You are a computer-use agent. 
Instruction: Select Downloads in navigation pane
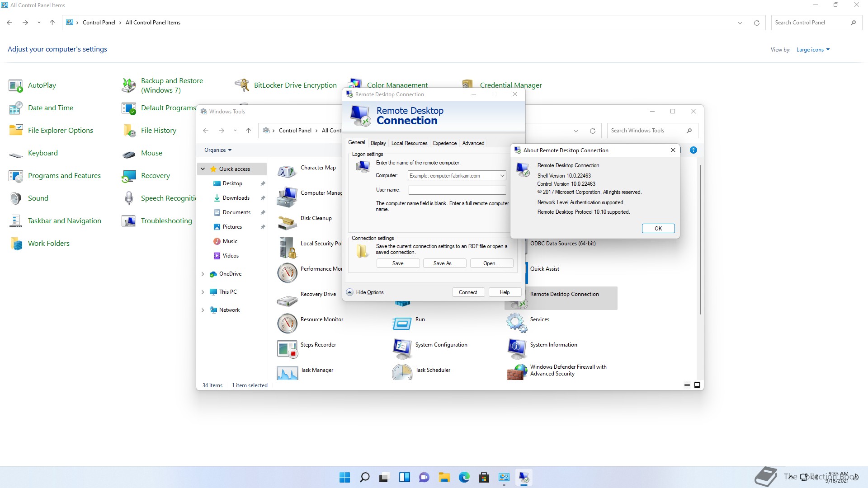(x=236, y=198)
